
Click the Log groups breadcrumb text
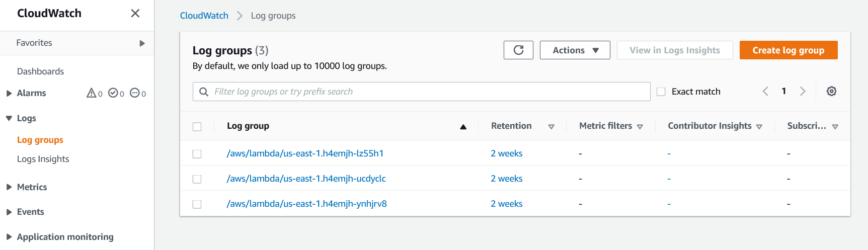(273, 16)
